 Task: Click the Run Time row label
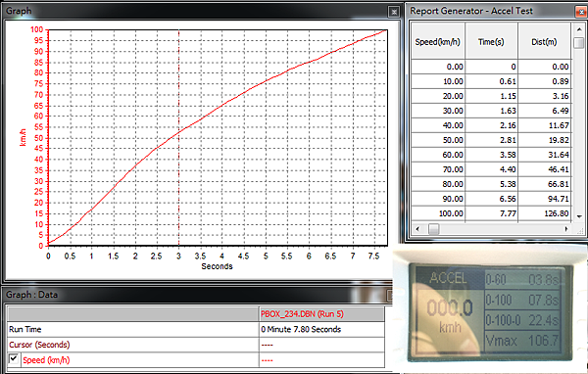133,329
